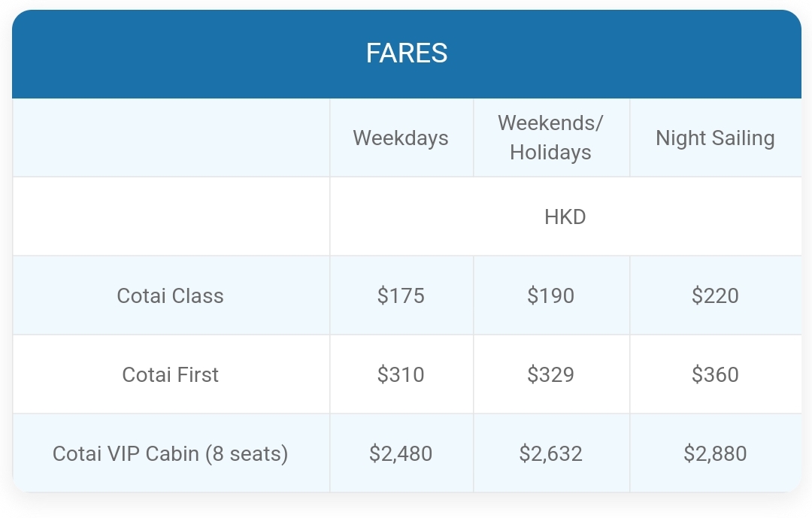The width and height of the screenshot is (812, 518).
Task: Click the $329 Cotai First weekend fare
Action: coord(550,374)
